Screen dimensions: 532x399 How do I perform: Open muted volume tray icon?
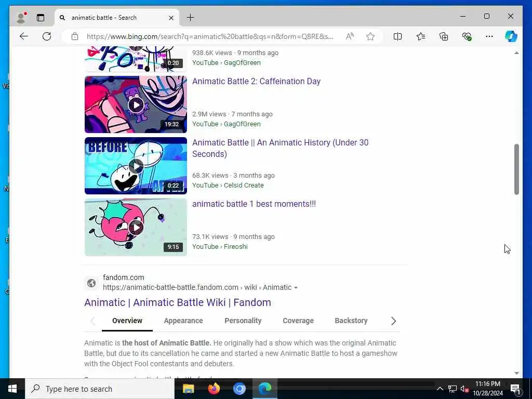tap(464, 389)
